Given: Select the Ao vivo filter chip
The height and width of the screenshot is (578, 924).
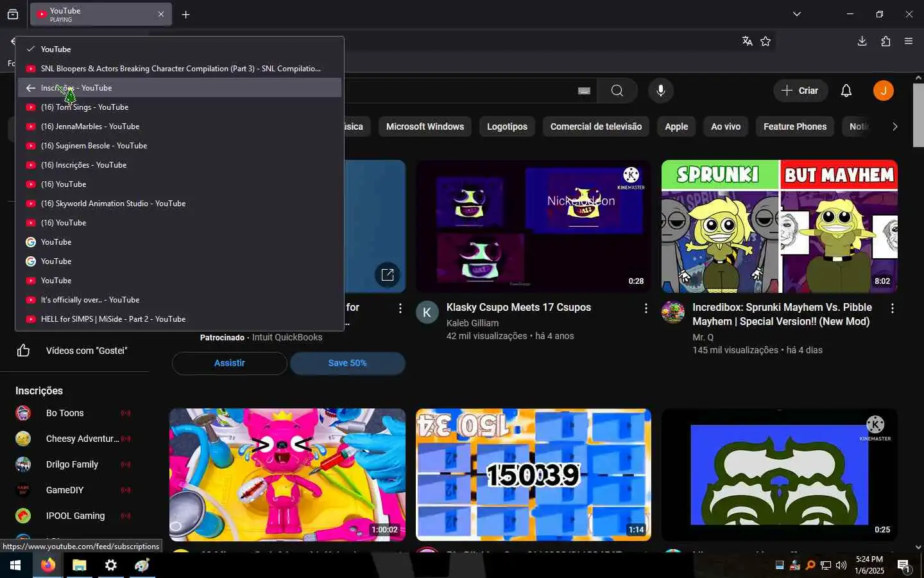Looking at the screenshot, I should 726,127.
